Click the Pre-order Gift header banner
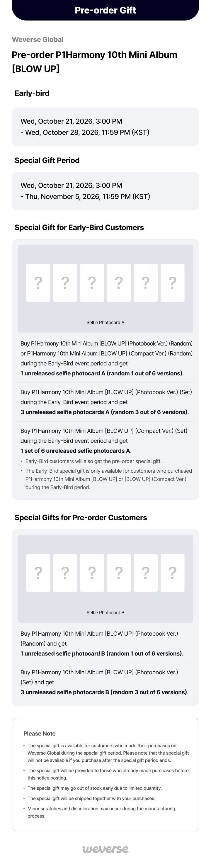The image size is (211, 868). tap(105, 10)
